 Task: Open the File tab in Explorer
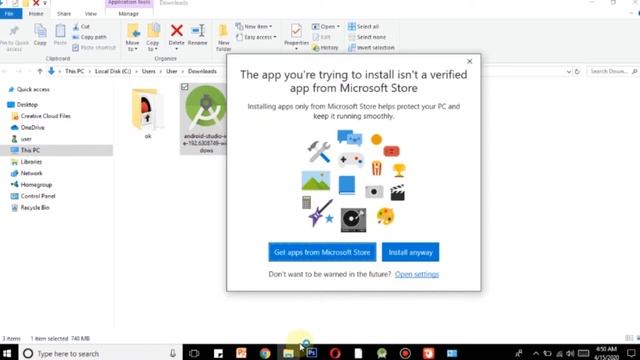[x=9, y=13]
